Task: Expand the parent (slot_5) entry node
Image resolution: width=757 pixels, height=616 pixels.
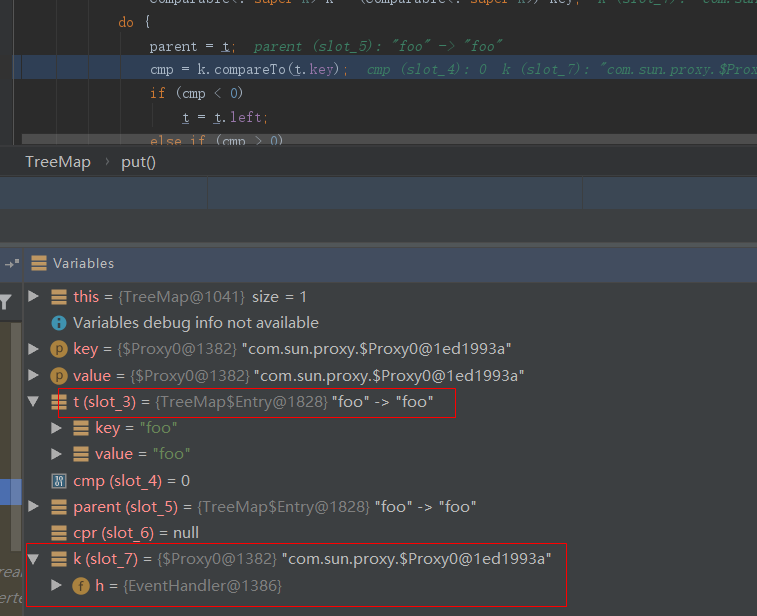Action: point(34,507)
